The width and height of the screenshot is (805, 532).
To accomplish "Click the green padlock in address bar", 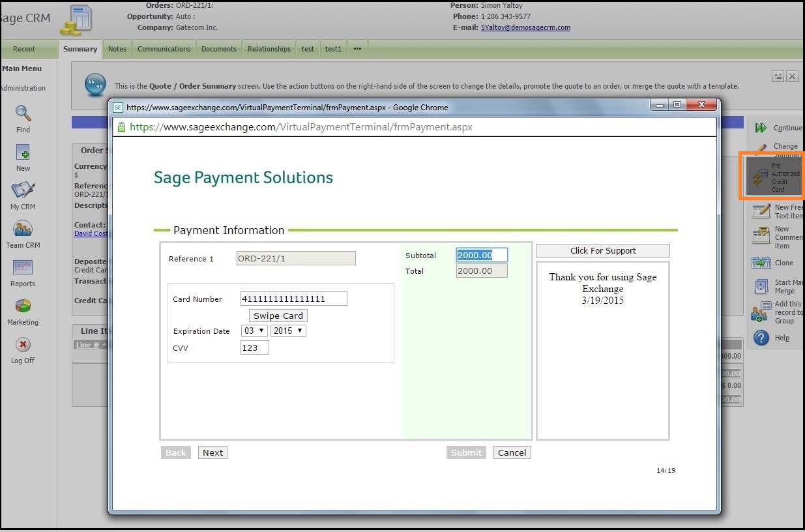I will pyautogui.click(x=121, y=127).
